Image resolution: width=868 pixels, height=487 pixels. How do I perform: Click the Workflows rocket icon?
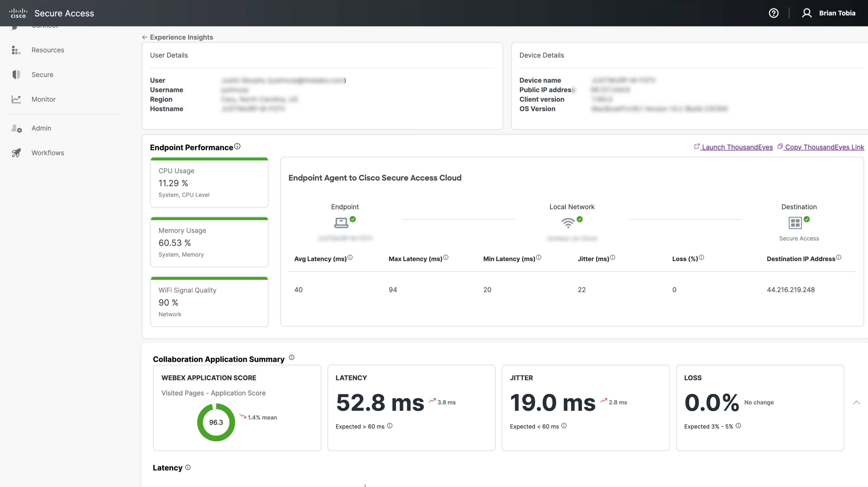coord(16,153)
